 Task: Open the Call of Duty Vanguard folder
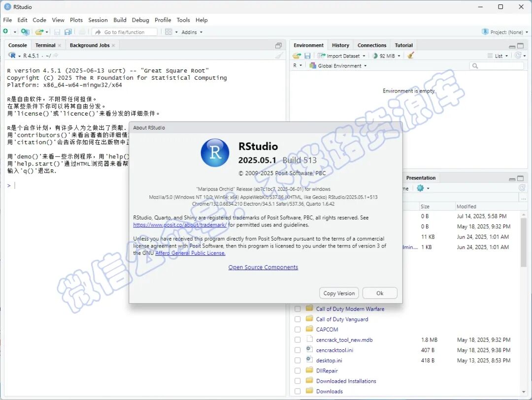pyautogui.click(x=342, y=319)
